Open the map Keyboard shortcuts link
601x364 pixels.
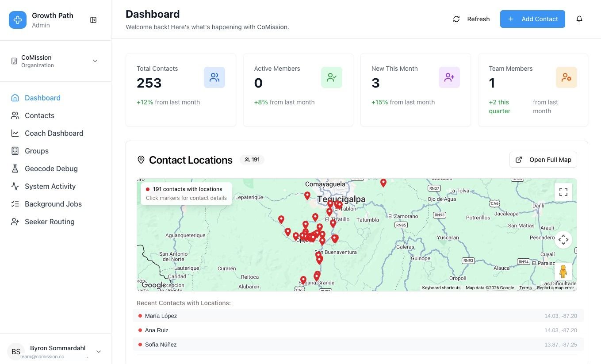pyautogui.click(x=441, y=288)
